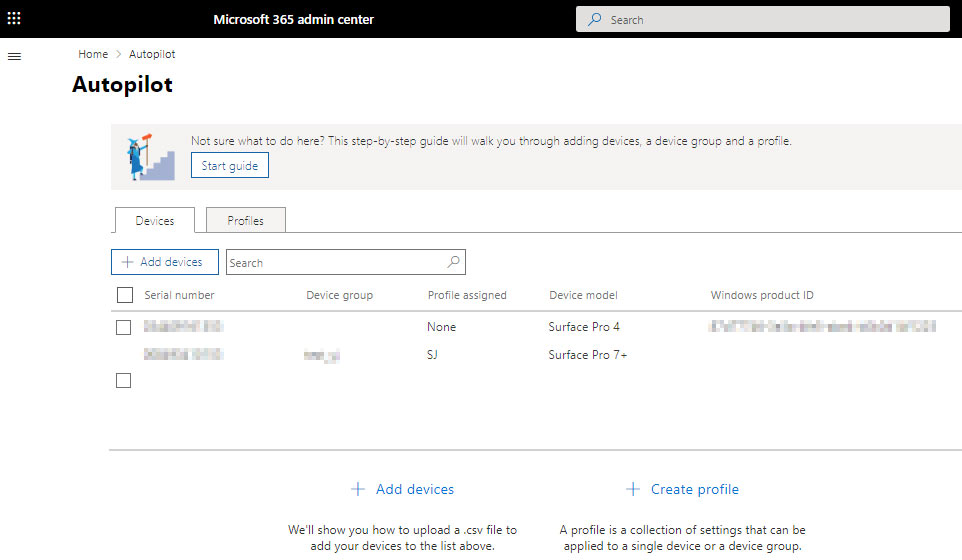Screen dimensions: 962x560
Task: Tick the select-all checkbox in the header row
Action: 125,295
